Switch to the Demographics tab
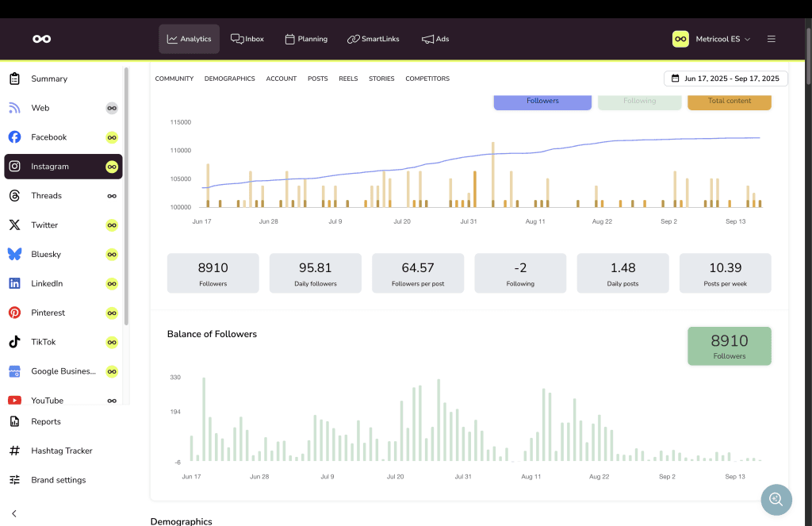Screen dimensions: 812x526 coord(229,79)
